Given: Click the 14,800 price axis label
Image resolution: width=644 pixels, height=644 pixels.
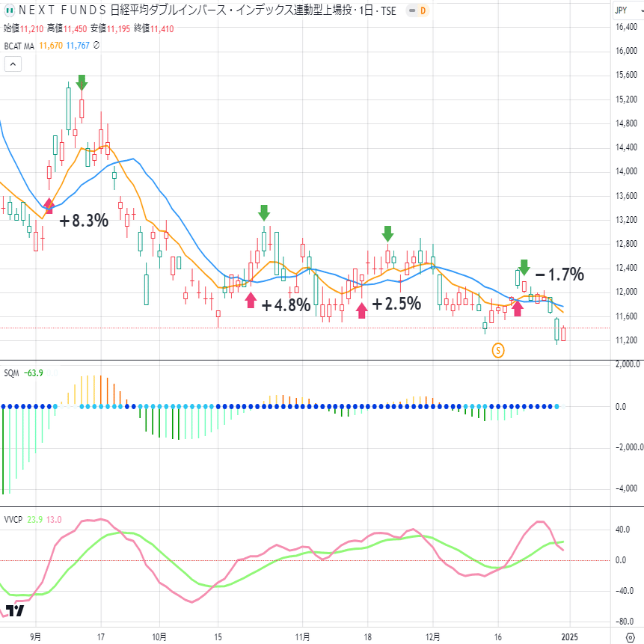Looking at the screenshot, I should (x=626, y=123).
